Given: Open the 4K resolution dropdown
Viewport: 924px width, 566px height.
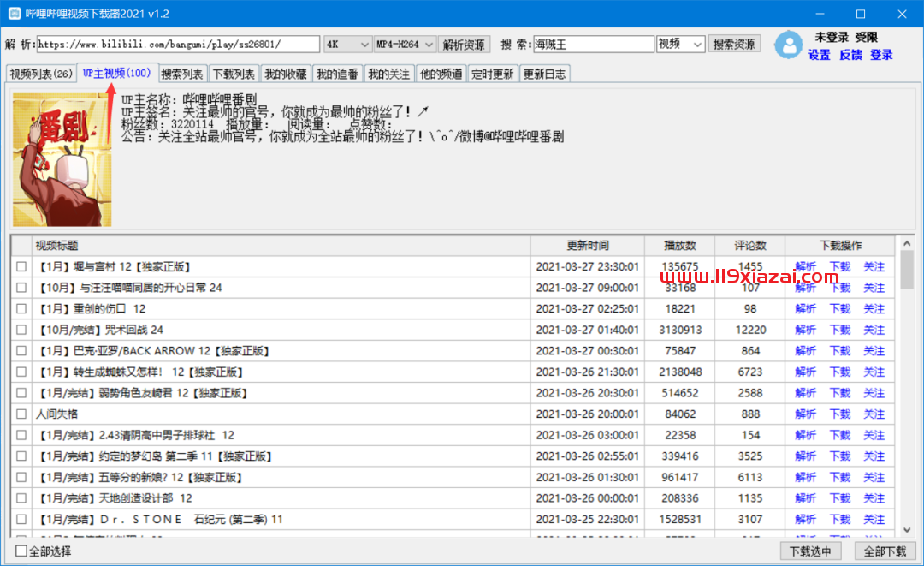Looking at the screenshot, I should click(x=347, y=45).
